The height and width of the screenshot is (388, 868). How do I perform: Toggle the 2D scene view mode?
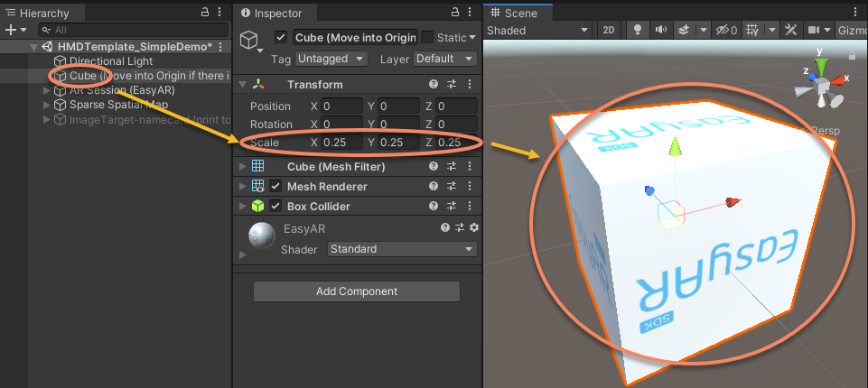tap(609, 30)
